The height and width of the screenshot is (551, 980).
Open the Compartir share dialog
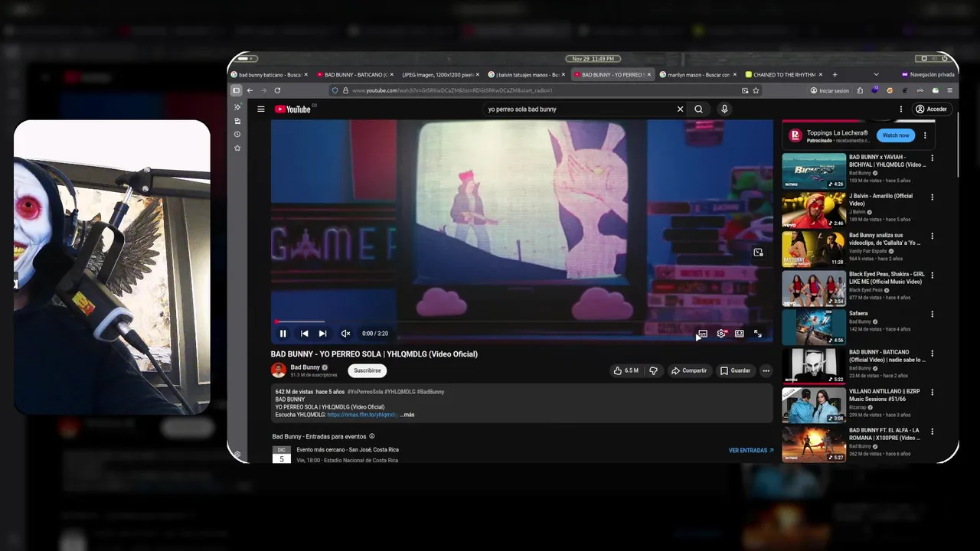click(x=689, y=370)
